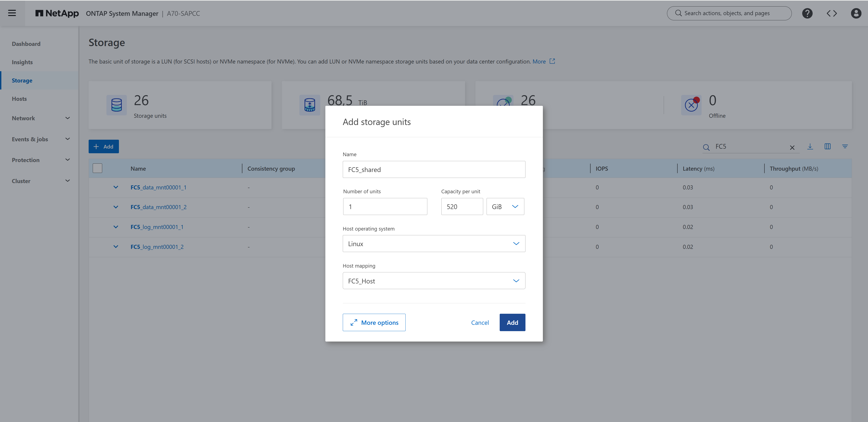Open the API code brackets icon
The height and width of the screenshot is (422, 868).
tap(832, 14)
